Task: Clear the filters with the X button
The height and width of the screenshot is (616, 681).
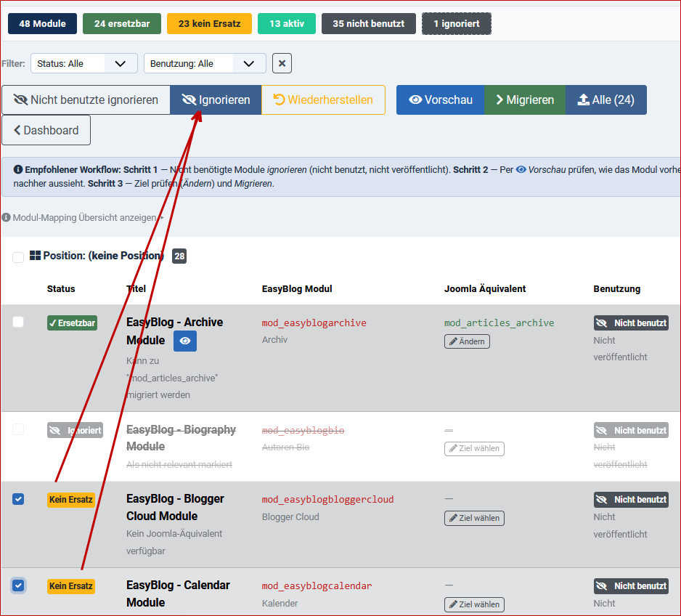Action: click(282, 63)
